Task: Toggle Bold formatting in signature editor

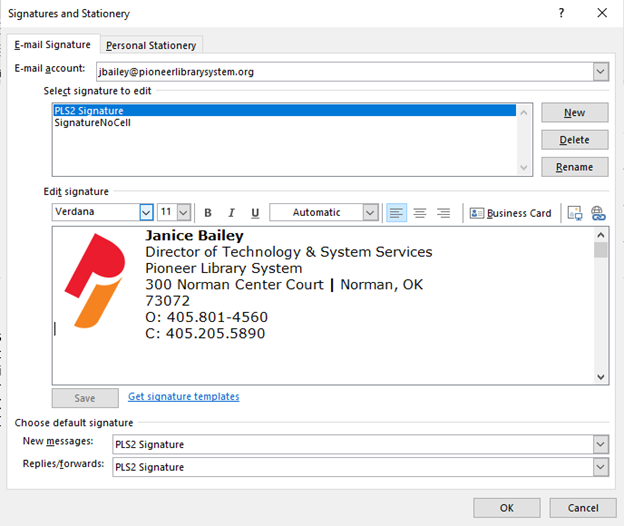Action: (x=208, y=213)
